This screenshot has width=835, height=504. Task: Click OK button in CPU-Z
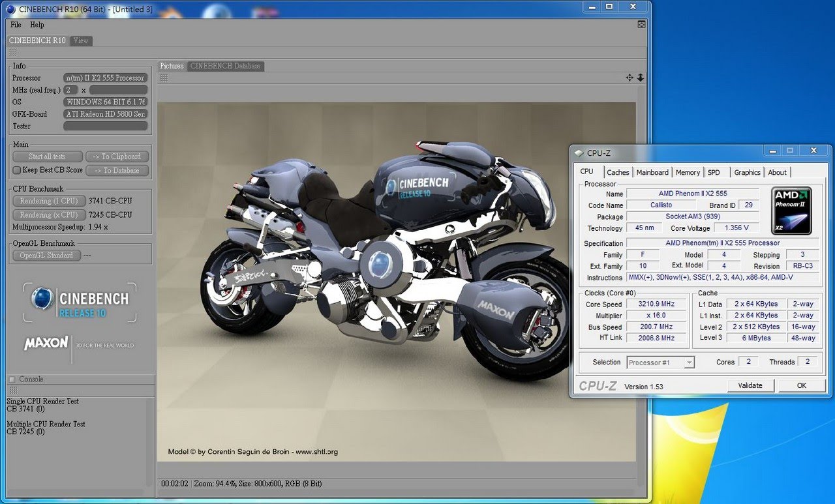point(802,385)
